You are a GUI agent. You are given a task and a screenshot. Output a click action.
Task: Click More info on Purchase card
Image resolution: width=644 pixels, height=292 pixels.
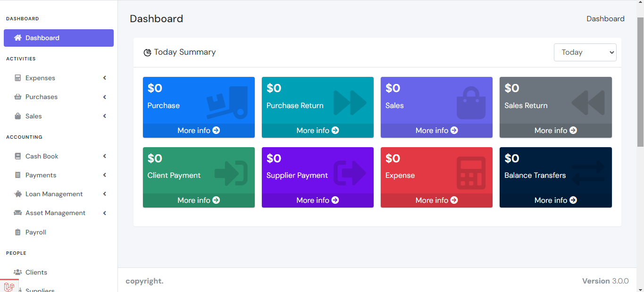[199, 130]
